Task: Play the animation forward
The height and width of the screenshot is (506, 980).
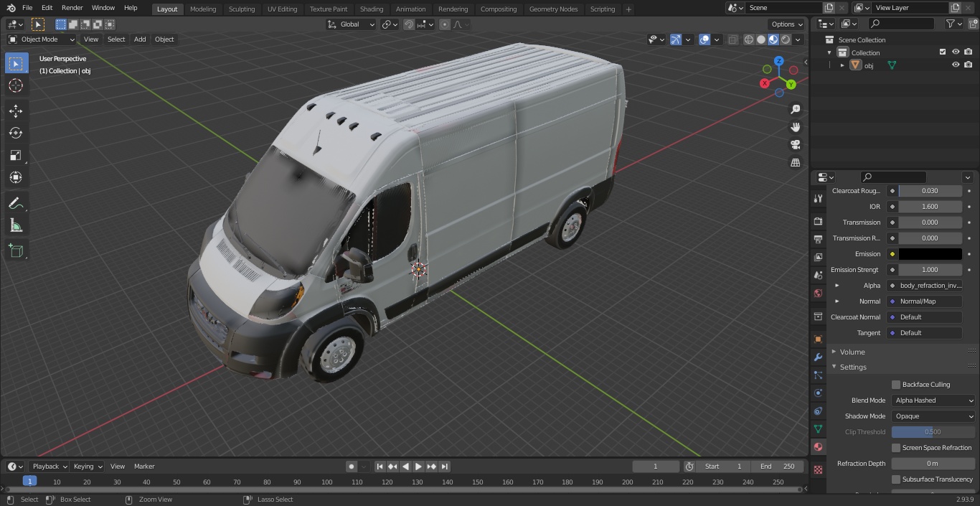Action: point(418,467)
